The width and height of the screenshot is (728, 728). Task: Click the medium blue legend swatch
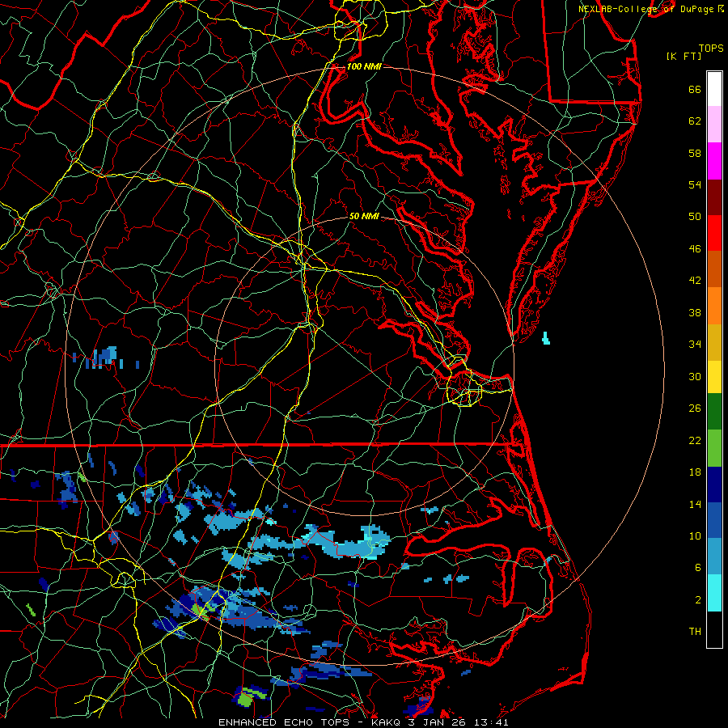point(714,520)
